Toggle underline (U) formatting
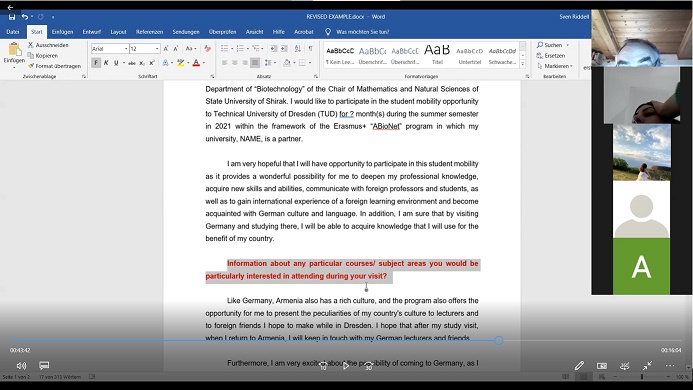 (x=116, y=63)
